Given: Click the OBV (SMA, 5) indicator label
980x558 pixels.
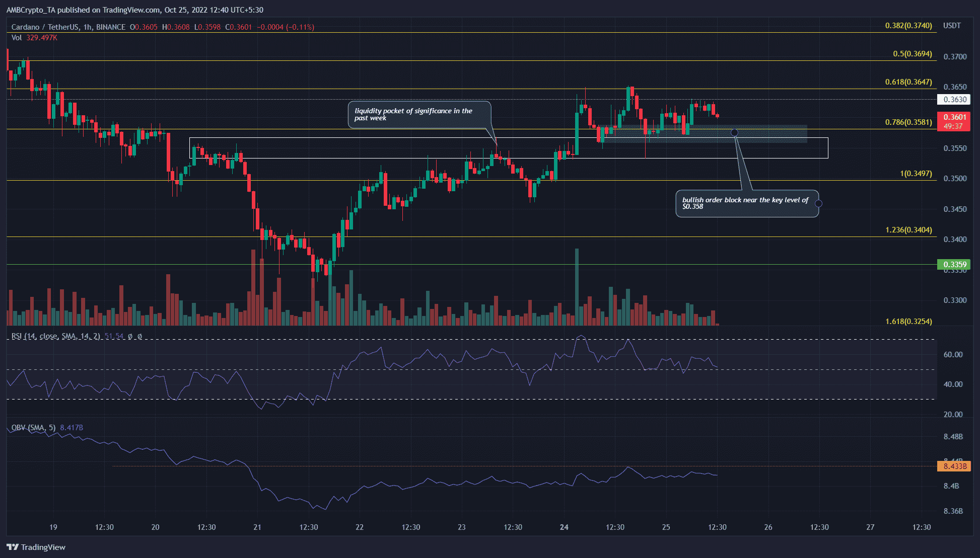Looking at the screenshot, I should click(x=33, y=428).
